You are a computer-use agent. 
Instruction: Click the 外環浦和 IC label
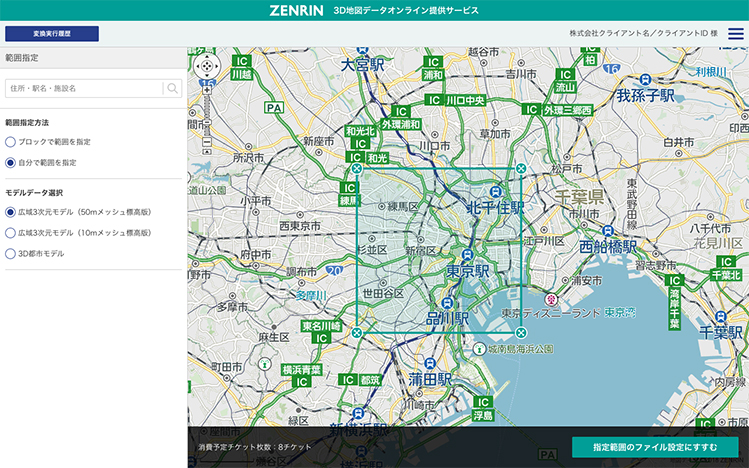coord(401,118)
